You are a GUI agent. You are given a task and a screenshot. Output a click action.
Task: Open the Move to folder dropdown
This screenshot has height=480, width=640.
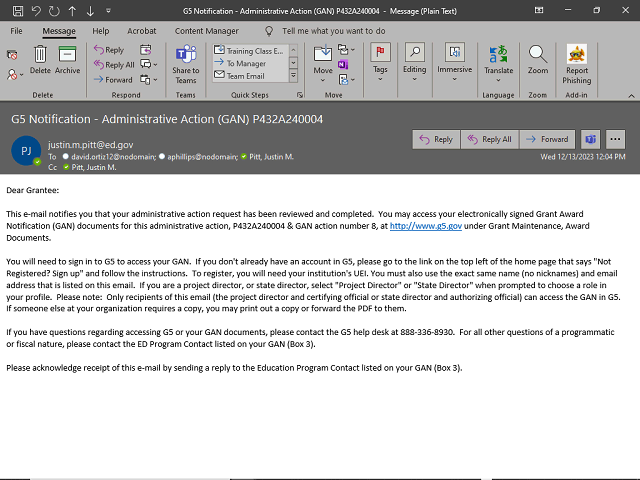323,64
